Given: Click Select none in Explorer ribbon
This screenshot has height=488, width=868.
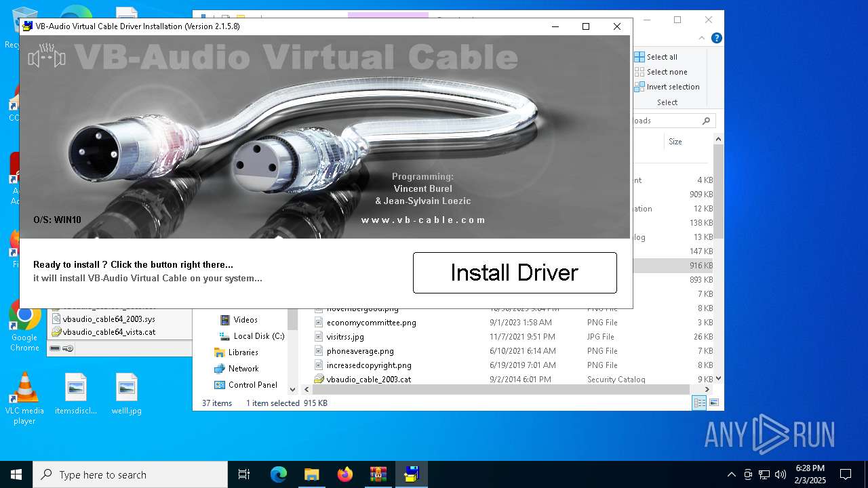Looking at the screenshot, I should pos(660,72).
